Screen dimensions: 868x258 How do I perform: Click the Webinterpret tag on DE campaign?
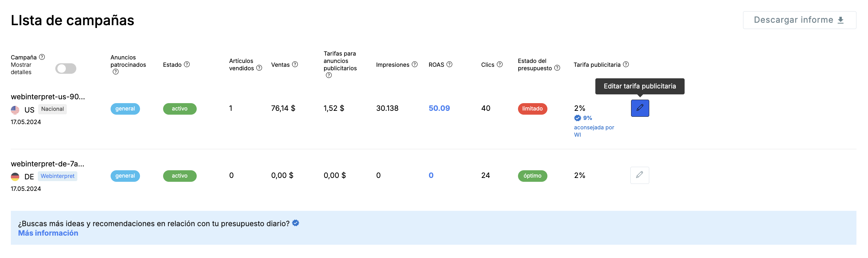point(57,176)
